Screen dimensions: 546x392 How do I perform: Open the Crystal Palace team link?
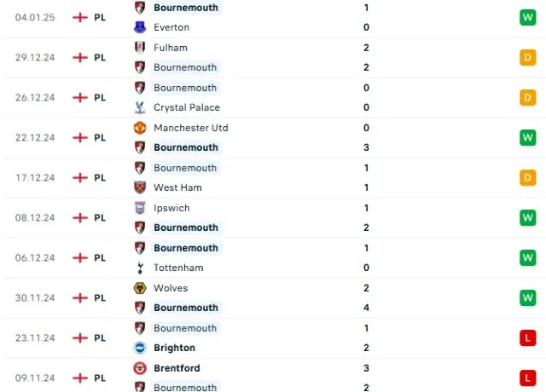click(x=187, y=107)
